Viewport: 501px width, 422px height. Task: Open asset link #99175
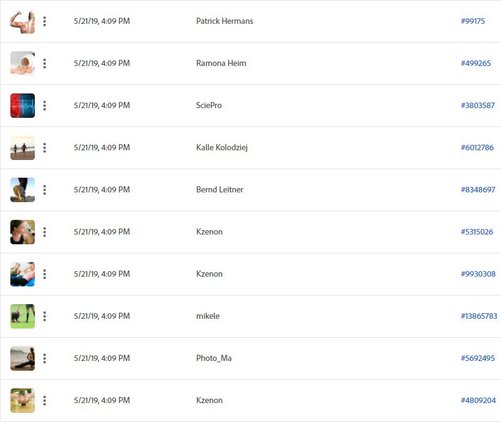tap(473, 21)
